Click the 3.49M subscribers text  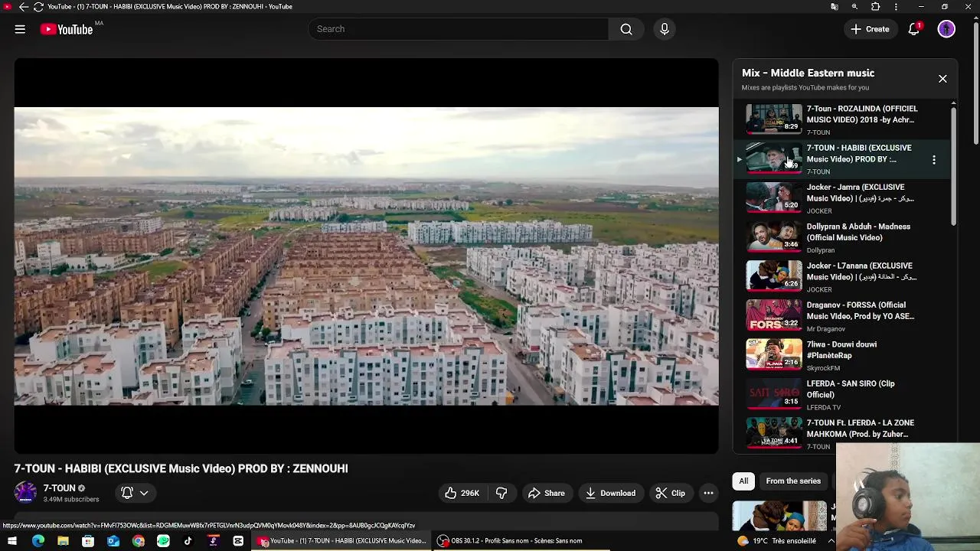point(71,500)
